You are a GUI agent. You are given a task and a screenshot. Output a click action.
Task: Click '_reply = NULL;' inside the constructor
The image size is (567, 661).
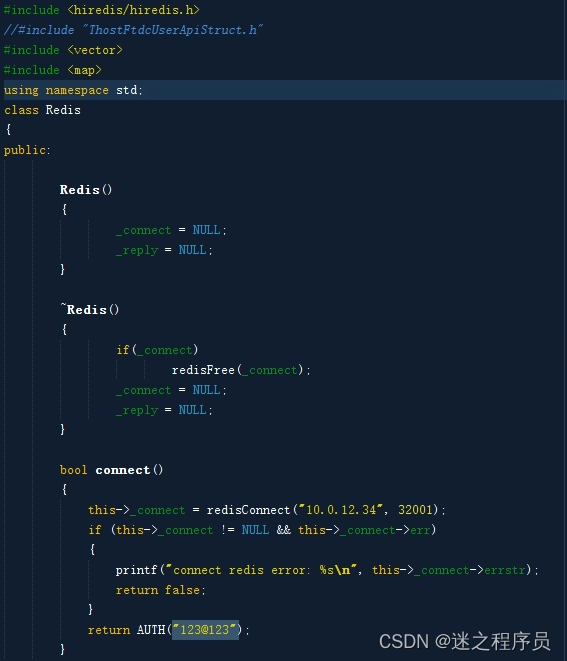tap(164, 250)
